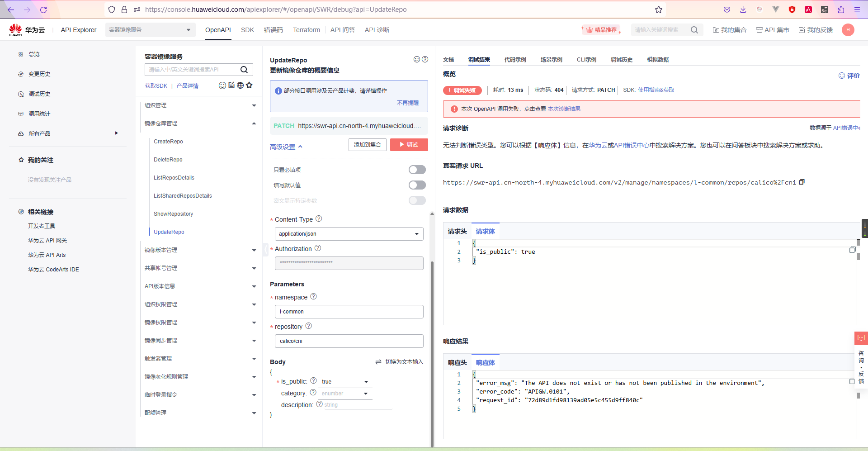Switch to the 请求头 tab
Screen dimensions: 868x451
click(458, 231)
